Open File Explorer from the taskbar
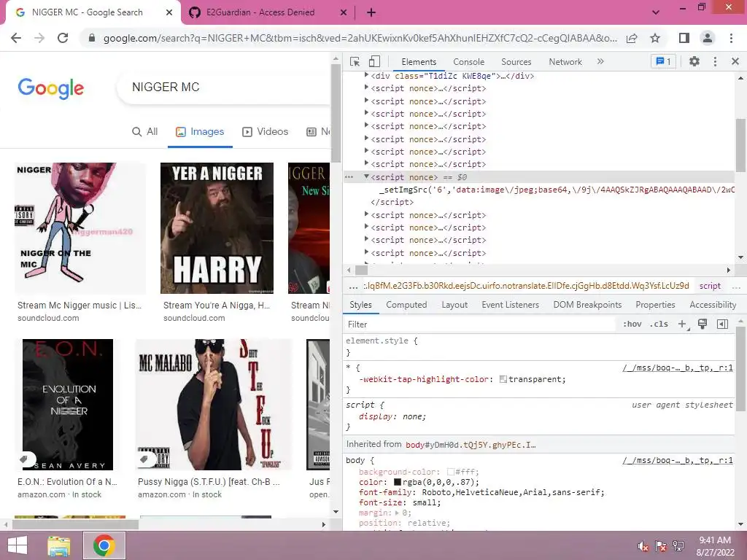 (x=59, y=545)
